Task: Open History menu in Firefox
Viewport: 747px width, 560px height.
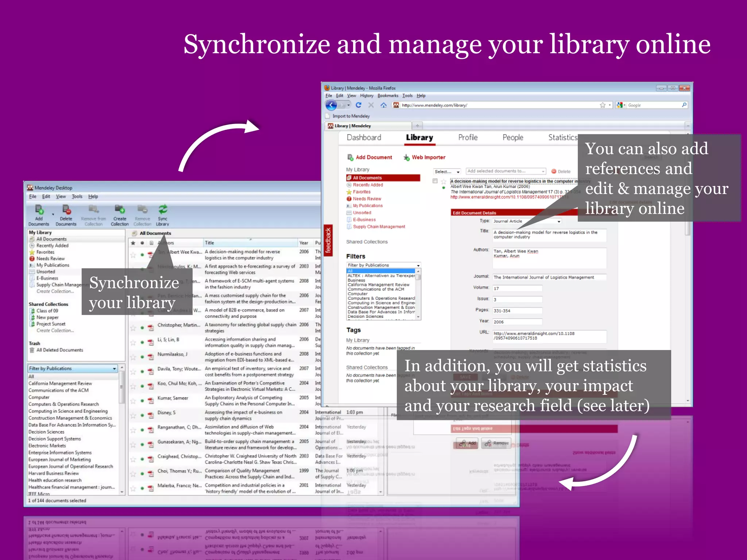Action: click(367, 96)
